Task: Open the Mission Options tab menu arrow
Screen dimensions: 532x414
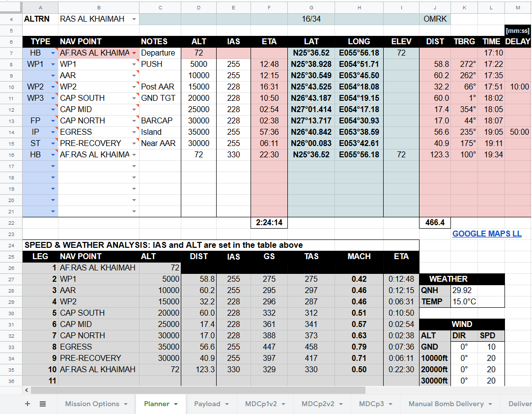Action: pos(126,404)
